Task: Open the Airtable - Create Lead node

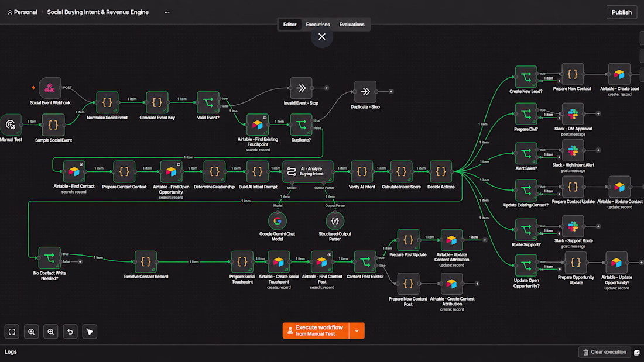Action: (x=619, y=74)
